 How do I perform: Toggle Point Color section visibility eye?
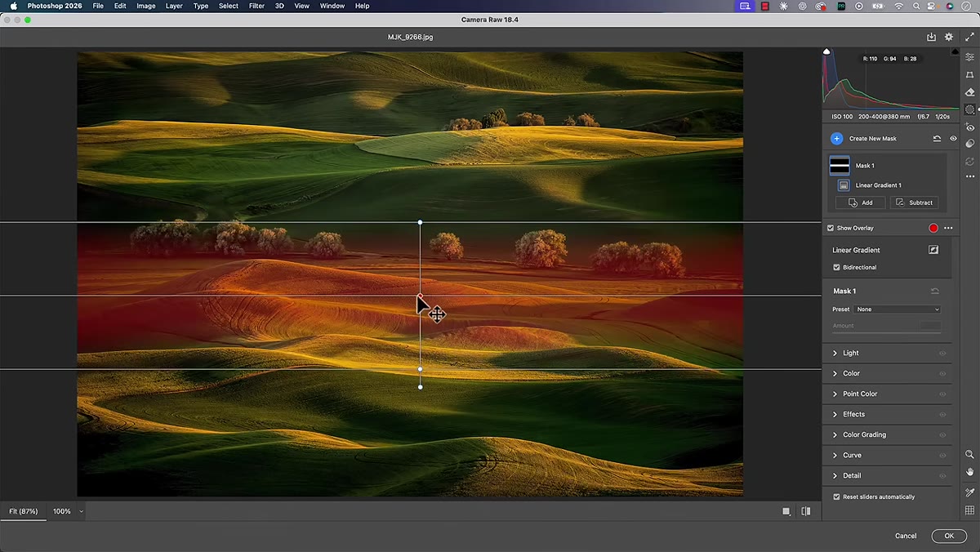[942, 394]
